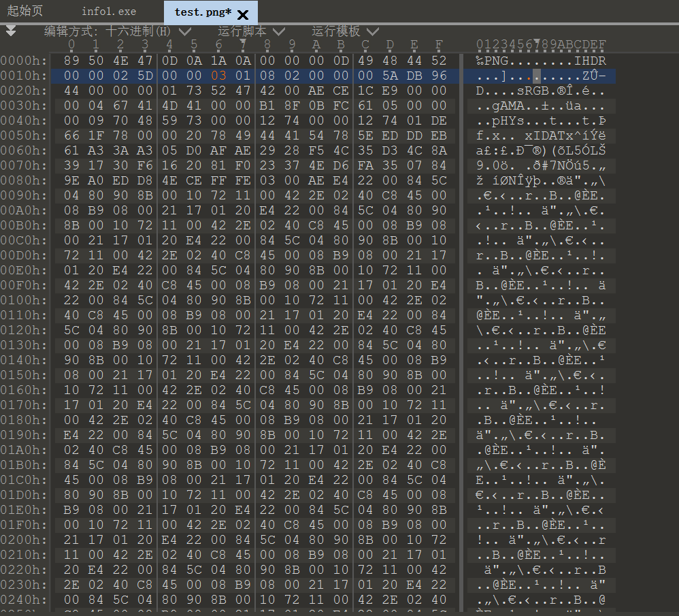
Task: Click row address 0240h:
Action: [24, 599]
